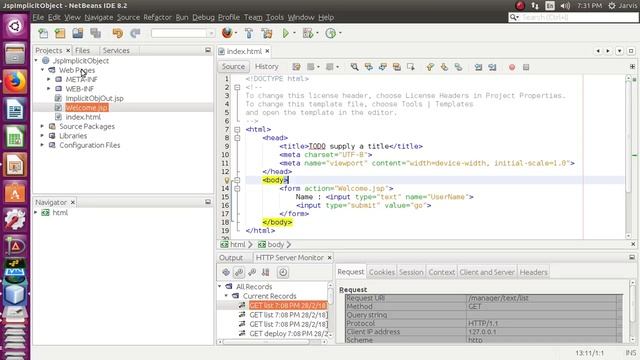Open the Tools menu
Screen dimensions: 640x360
pyautogui.click(x=275, y=17)
